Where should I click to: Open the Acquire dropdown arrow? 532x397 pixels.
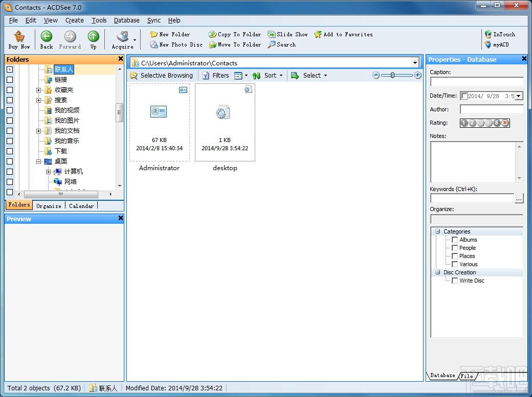[x=135, y=40]
